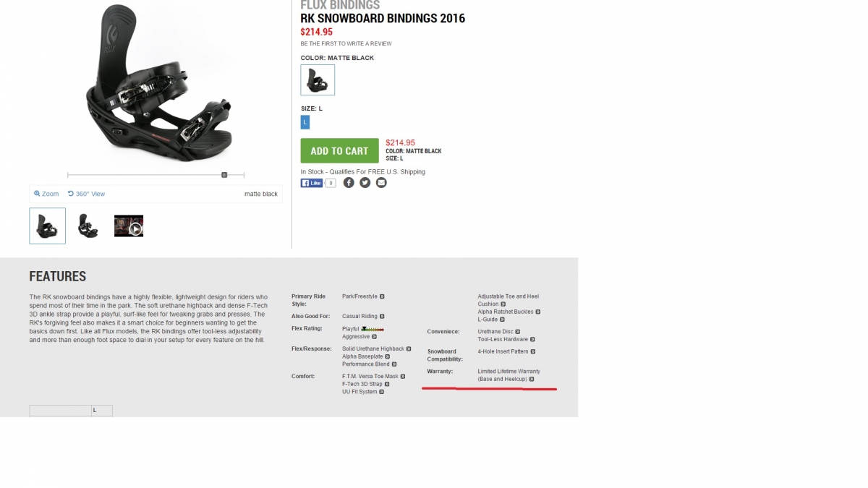
Task: Open the Zoom magnifier link
Action: point(46,194)
